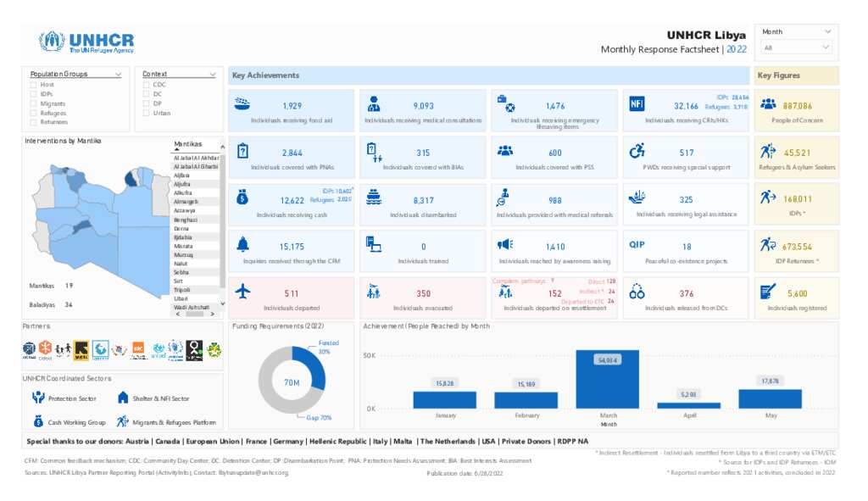Click the QIP icon beside 18

click(637, 245)
